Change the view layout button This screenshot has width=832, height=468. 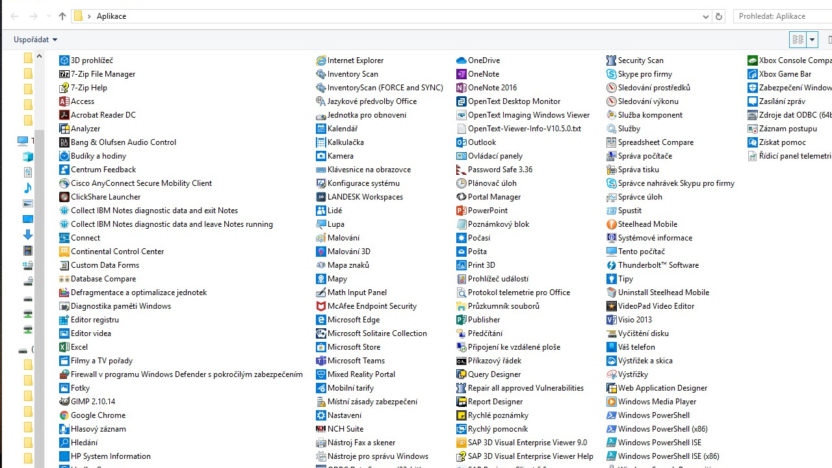click(x=798, y=40)
